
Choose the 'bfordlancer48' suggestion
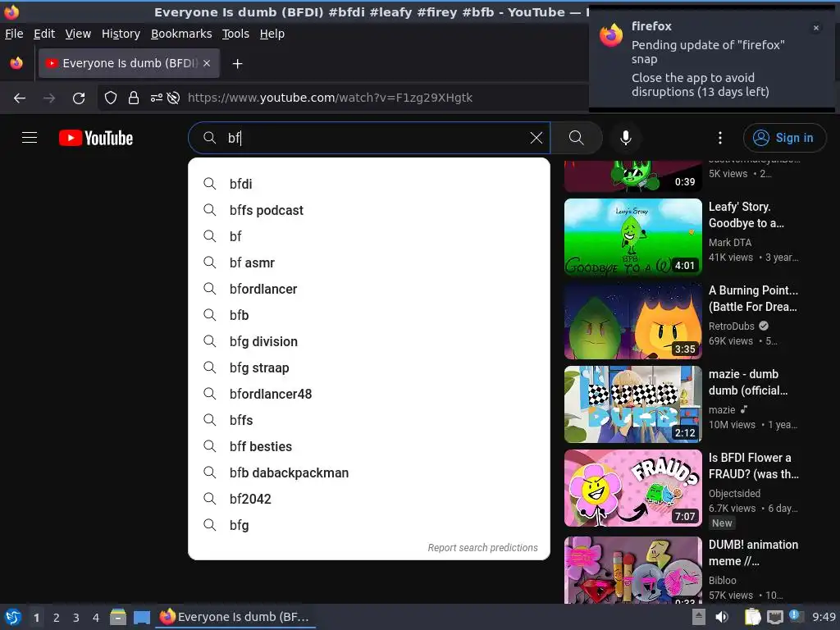point(368,394)
